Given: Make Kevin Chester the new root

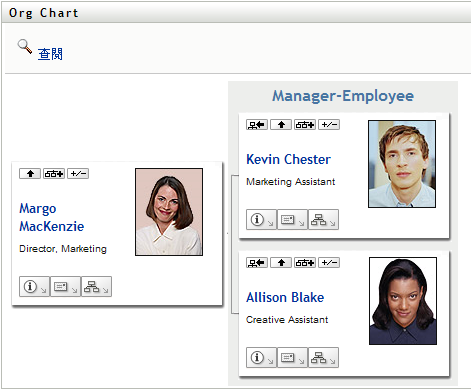Looking at the screenshot, I should coord(257,125).
